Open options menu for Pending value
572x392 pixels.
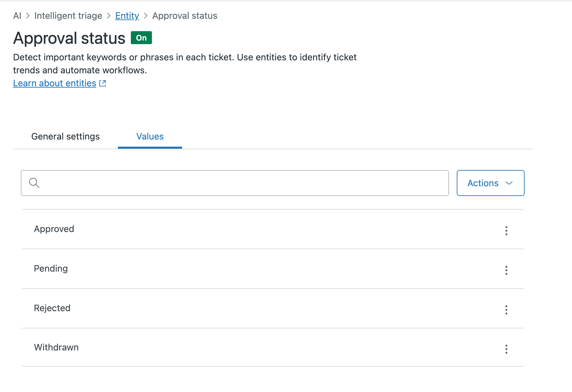(x=506, y=270)
